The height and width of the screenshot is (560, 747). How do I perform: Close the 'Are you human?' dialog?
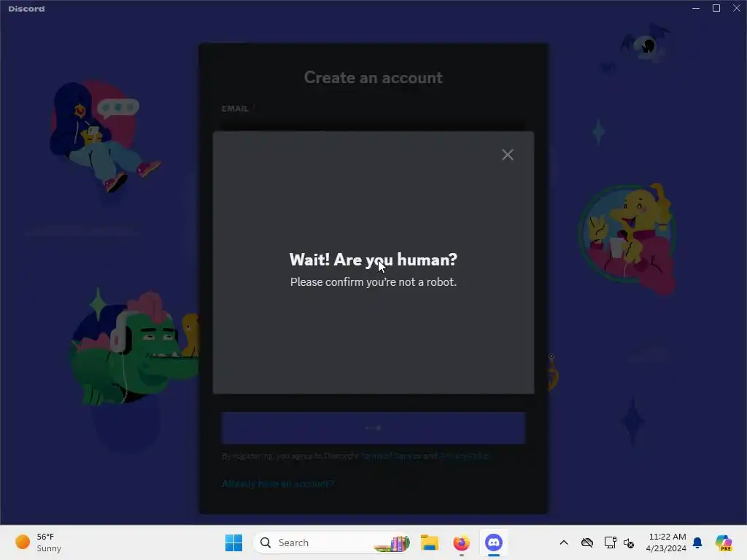click(x=508, y=155)
